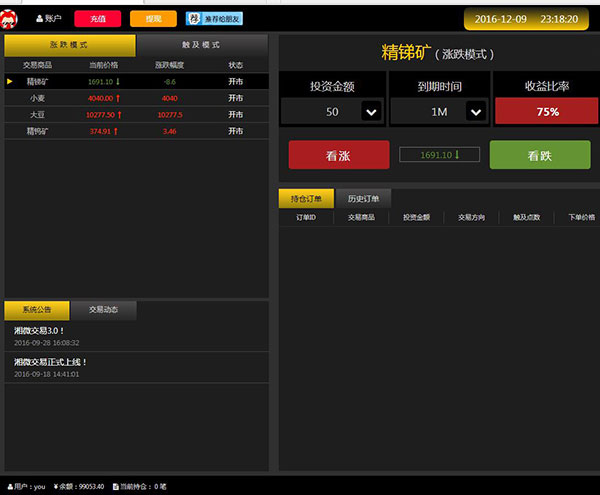The image size is (600, 495).
Task: Click the 状态 column header
Action: [x=235, y=65]
